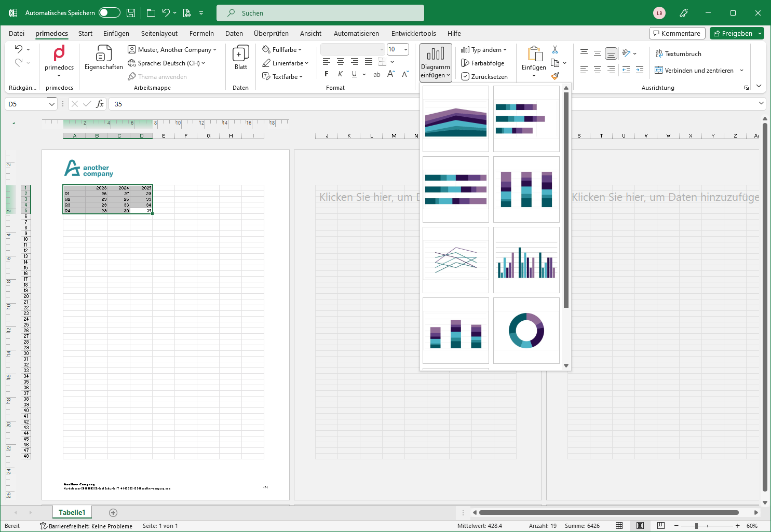This screenshot has height=532, width=771.
Task: Open the Kommentare pane
Action: pos(677,33)
